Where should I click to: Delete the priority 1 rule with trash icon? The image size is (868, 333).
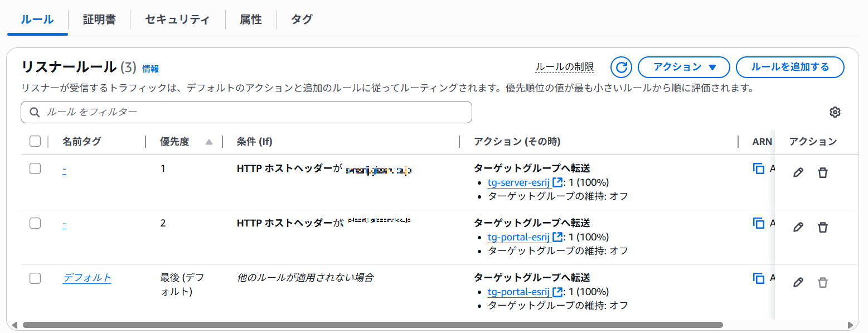[822, 173]
